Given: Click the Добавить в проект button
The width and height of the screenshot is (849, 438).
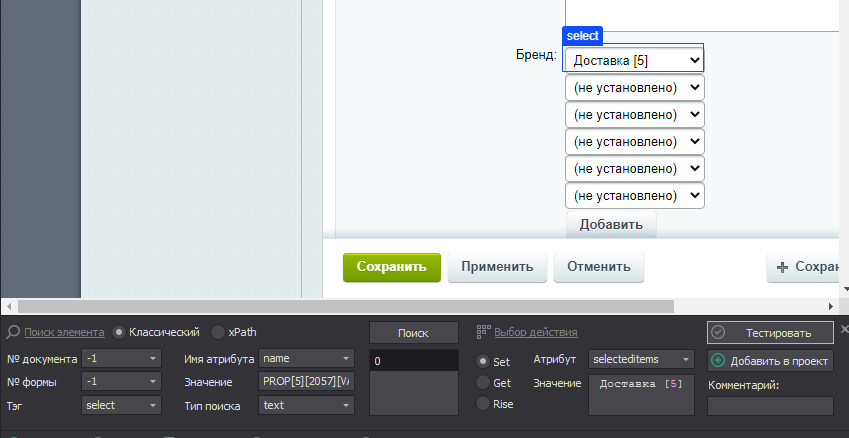Looking at the screenshot, I should point(770,361).
